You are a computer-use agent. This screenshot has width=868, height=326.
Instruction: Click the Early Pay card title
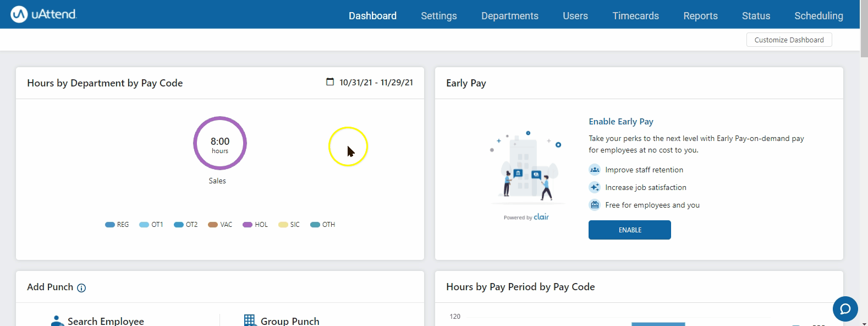[466, 83]
